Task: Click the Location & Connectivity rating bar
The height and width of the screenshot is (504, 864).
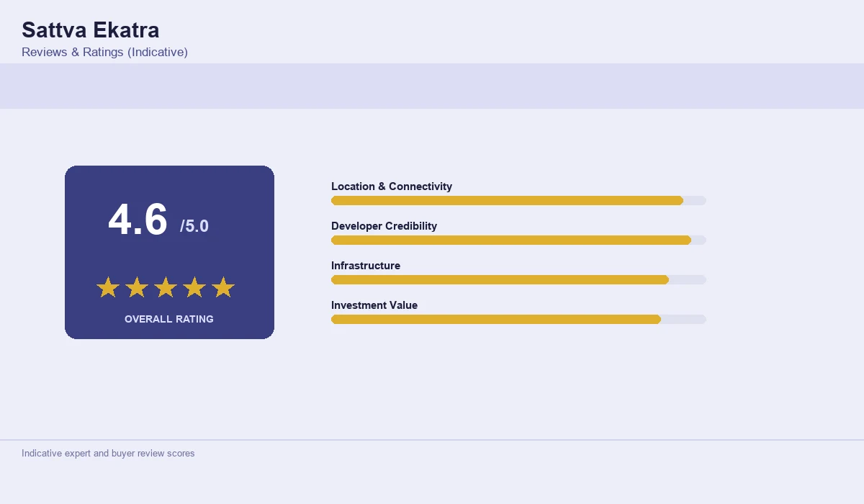Action: click(x=518, y=200)
